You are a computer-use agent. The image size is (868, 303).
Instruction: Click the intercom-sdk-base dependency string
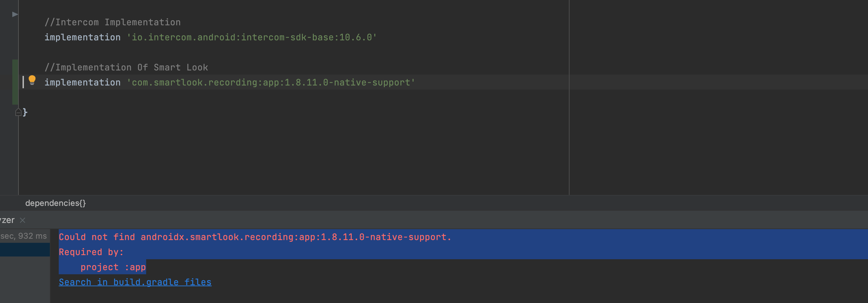coord(253,37)
